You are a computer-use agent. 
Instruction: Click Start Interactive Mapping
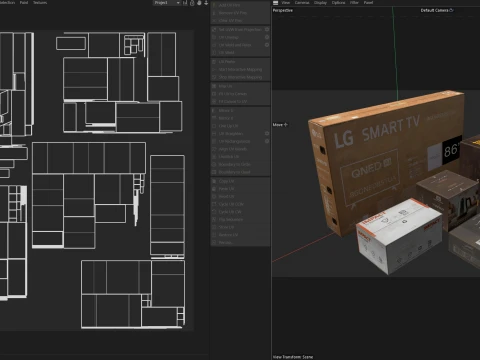click(240, 70)
